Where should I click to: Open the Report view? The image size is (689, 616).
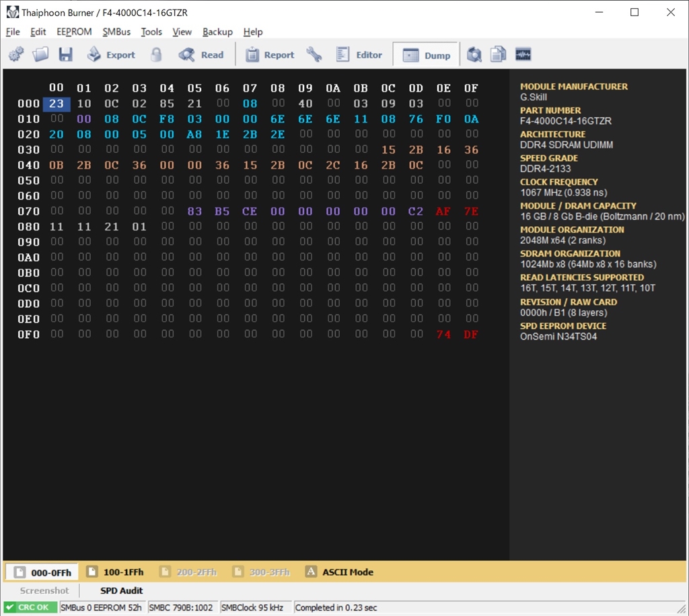pos(269,55)
